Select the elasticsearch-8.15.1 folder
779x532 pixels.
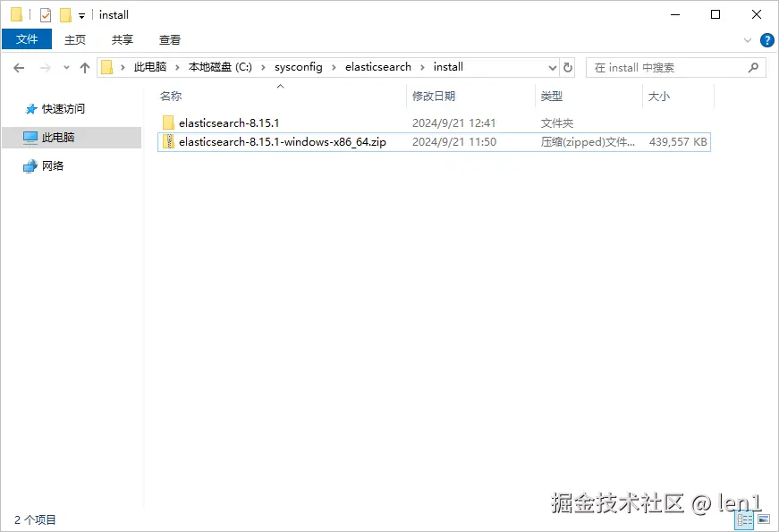pyautogui.click(x=229, y=123)
